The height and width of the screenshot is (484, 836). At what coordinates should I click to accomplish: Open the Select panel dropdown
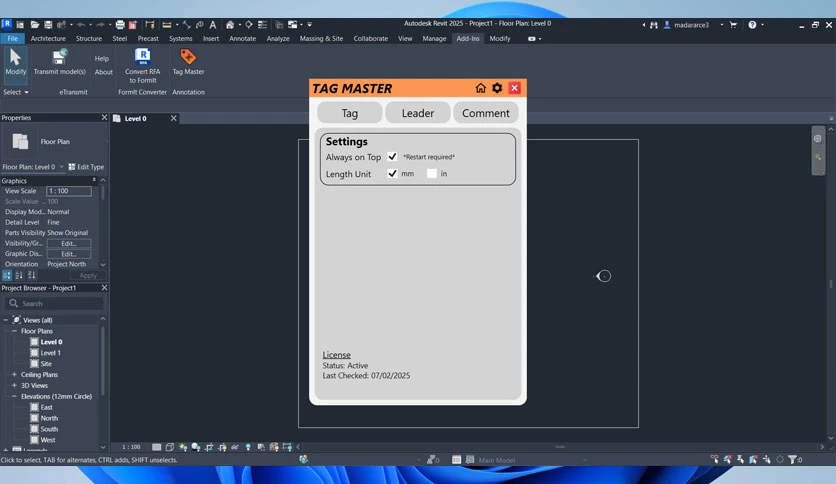click(x=15, y=92)
